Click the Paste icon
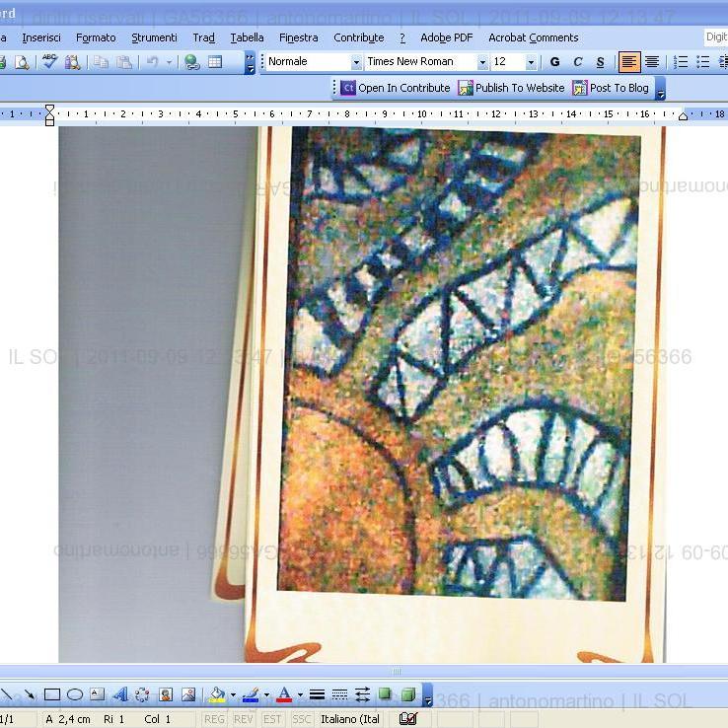The image size is (728, 728). tap(123, 62)
